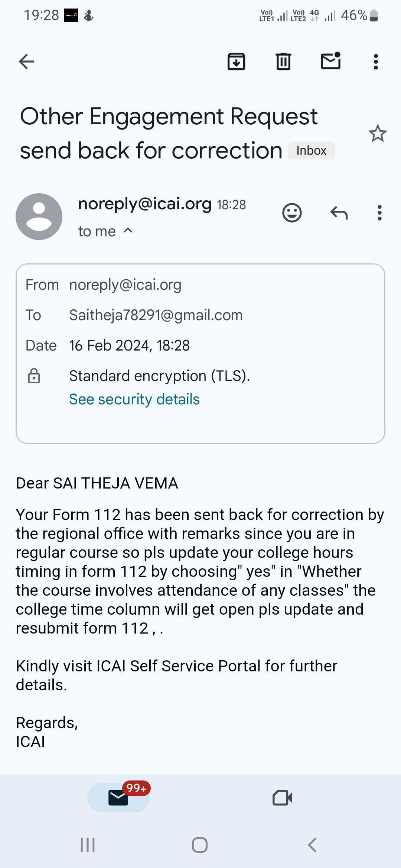Tap the sender address noreply@icai.org header

(x=145, y=204)
